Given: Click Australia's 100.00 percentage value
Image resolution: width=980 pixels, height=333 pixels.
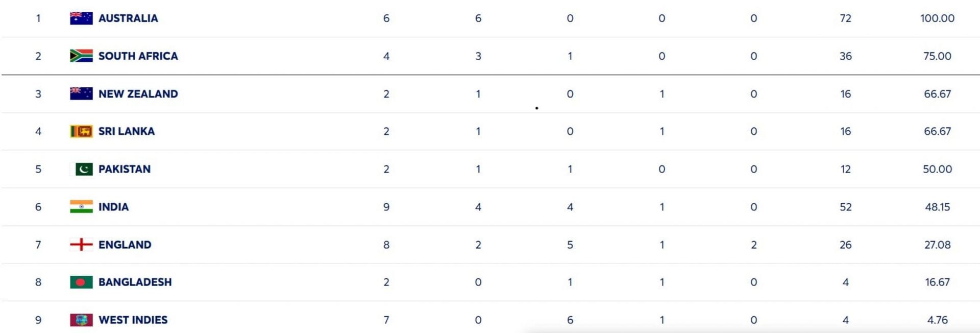Looking at the screenshot, I should click(x=937, y=18).
